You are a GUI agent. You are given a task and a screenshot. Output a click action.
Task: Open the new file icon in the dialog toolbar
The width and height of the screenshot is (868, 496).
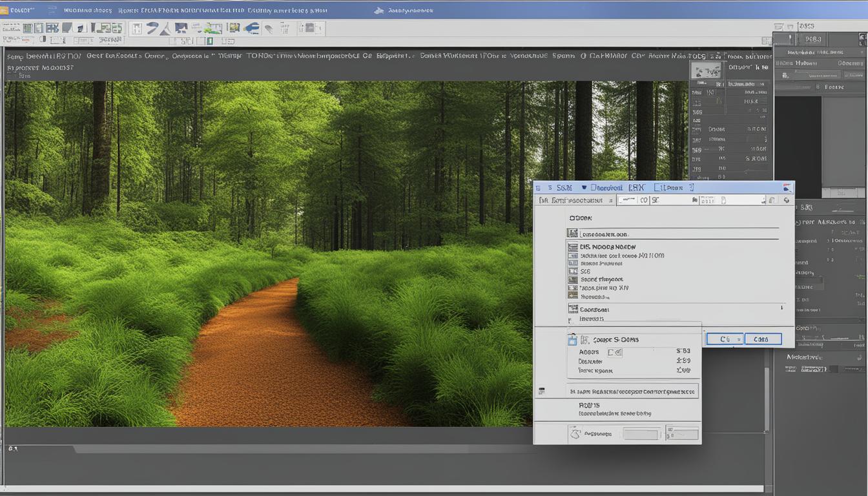(x=723, y=201)
